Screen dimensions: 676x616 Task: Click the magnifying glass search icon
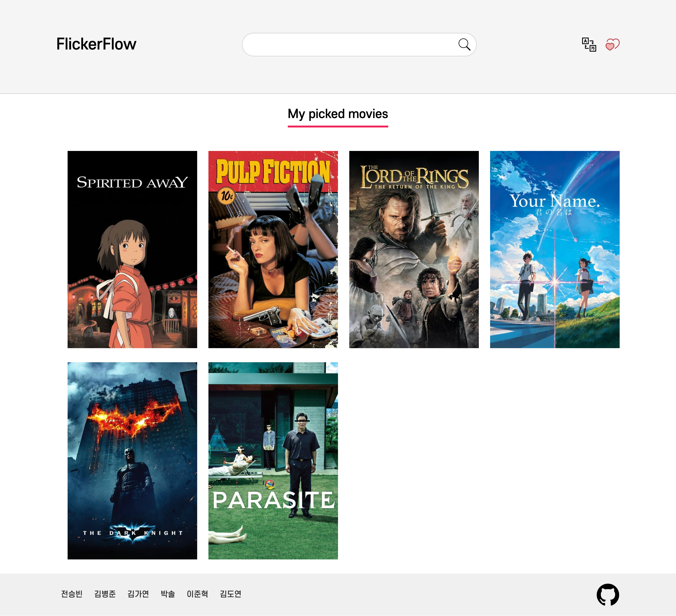click(x=465, y=44)
